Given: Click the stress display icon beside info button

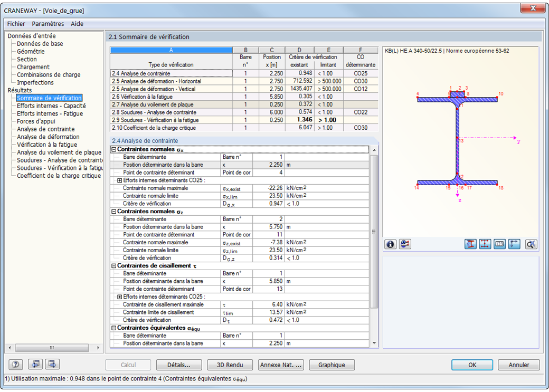Looking at the screenshot, I should point(405,244).
